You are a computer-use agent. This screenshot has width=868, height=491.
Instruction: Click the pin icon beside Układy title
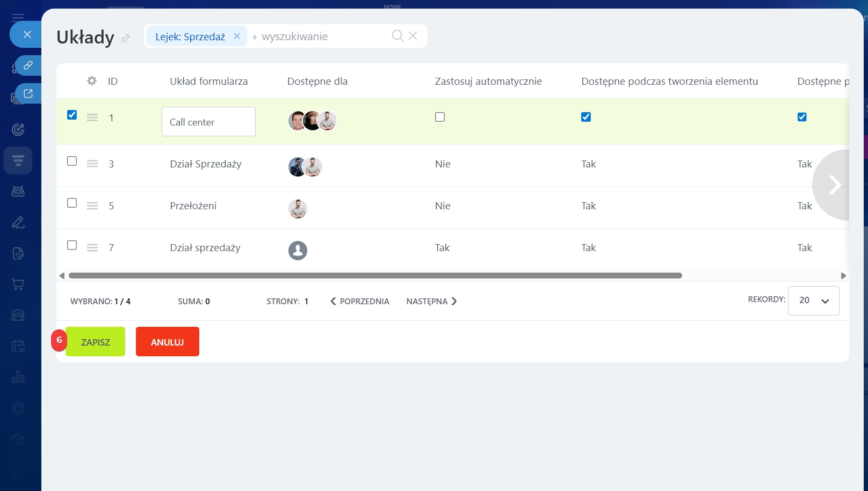126,38
